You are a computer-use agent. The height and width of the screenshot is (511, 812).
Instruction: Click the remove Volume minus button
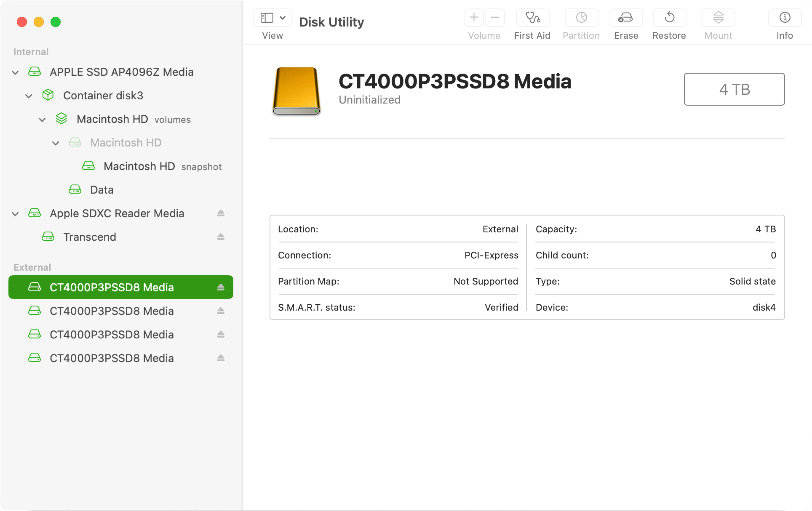click(495, 17)
